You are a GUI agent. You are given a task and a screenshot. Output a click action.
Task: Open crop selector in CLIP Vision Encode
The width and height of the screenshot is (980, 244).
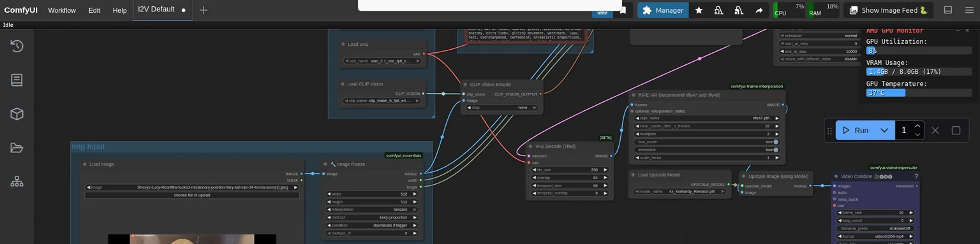click(502, 108)
